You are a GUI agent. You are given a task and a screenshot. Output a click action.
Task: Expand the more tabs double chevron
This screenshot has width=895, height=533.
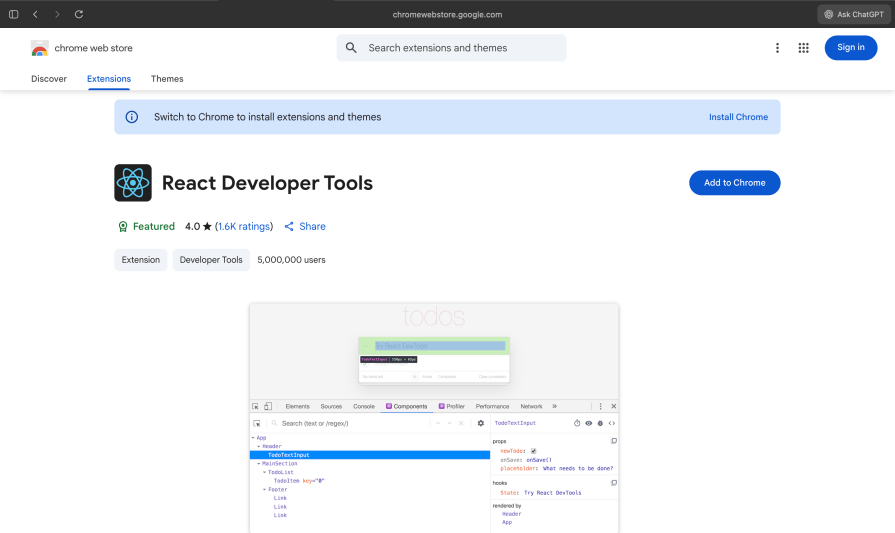click(554, 406)
